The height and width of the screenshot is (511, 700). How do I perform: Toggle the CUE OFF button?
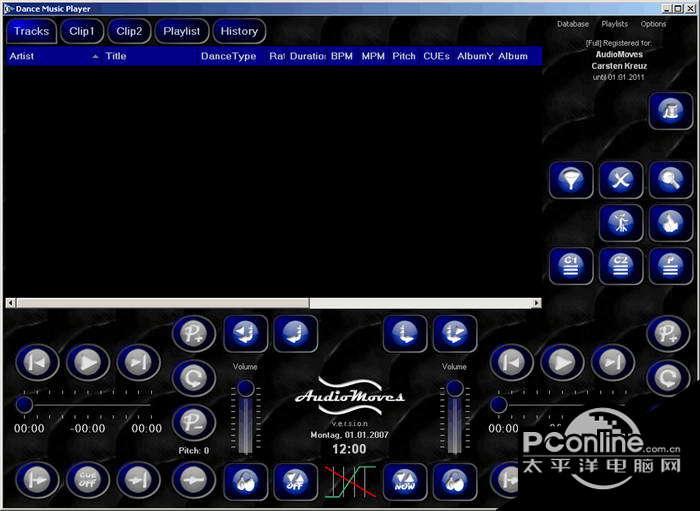(x=88, y=480)
